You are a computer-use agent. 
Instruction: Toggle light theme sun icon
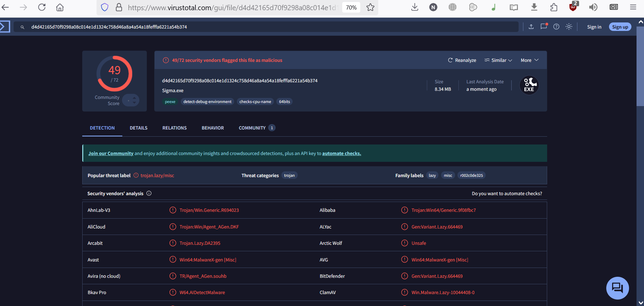tap(569, 27)
